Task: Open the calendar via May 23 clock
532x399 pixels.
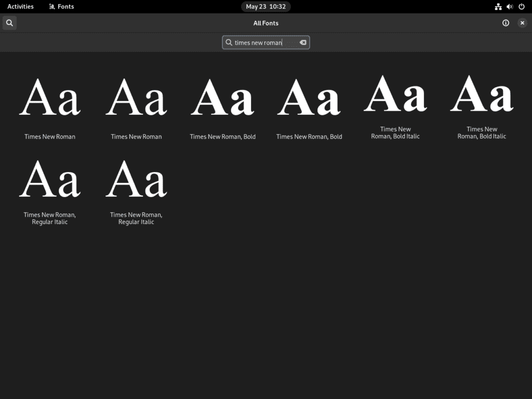Action: pyautogui.click(x=265, y=6)
